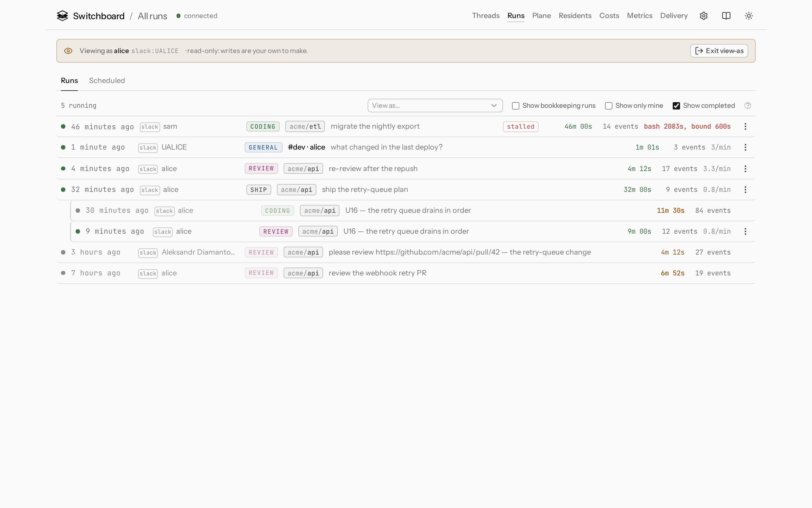The image size is (812, 508).
Task: Open run 'please review https://github.com/acme/api/pull/42'
Action: [x=406, y=252]
